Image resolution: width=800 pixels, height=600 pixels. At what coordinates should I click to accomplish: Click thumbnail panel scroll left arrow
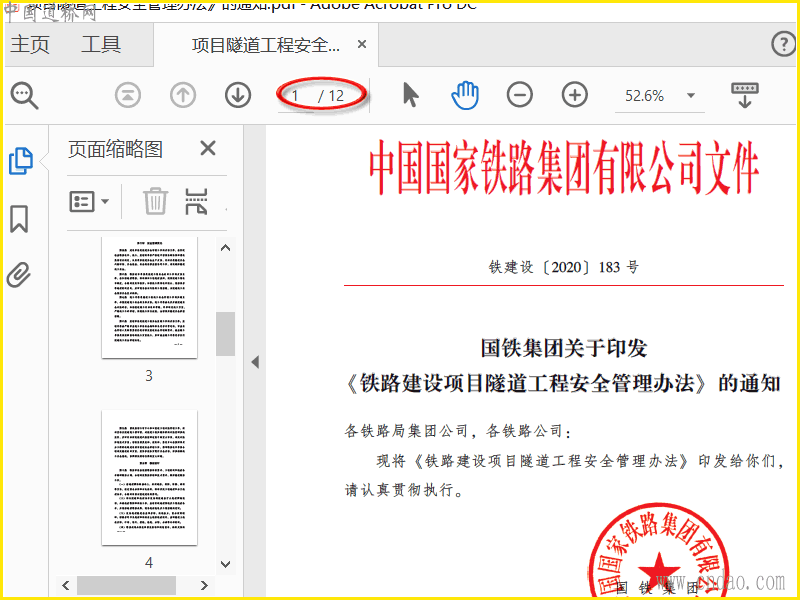coord(66,585)
